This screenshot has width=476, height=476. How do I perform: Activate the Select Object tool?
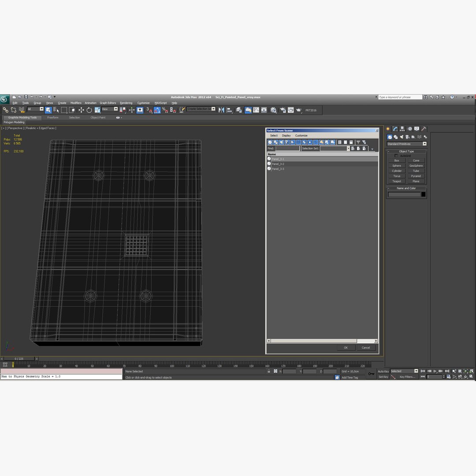[48, 110]
